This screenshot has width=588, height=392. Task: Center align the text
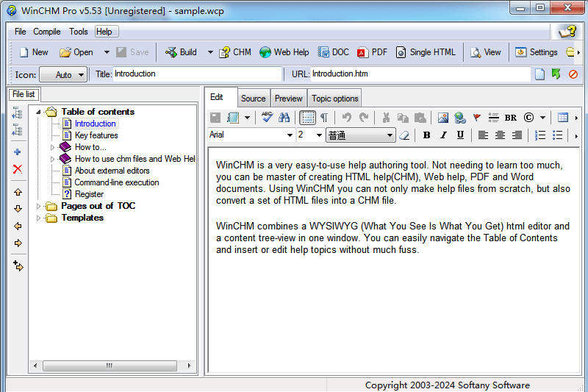500,135
